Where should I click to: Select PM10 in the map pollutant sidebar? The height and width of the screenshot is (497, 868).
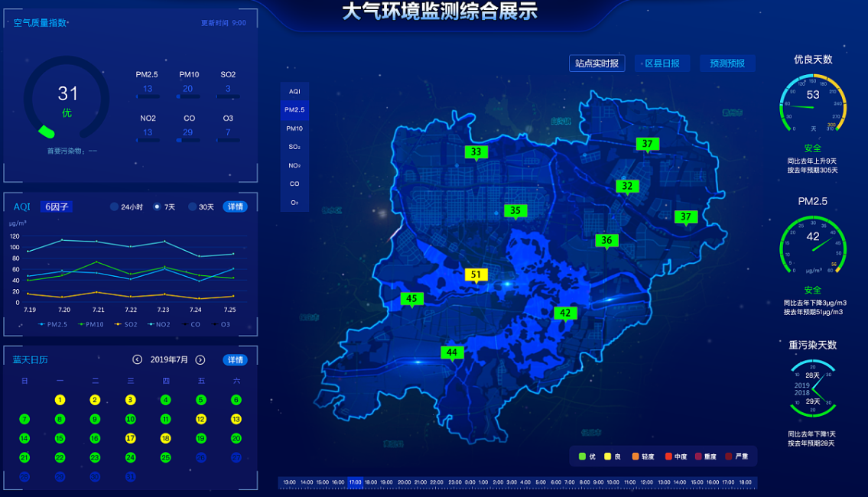[x=294, y=128]
